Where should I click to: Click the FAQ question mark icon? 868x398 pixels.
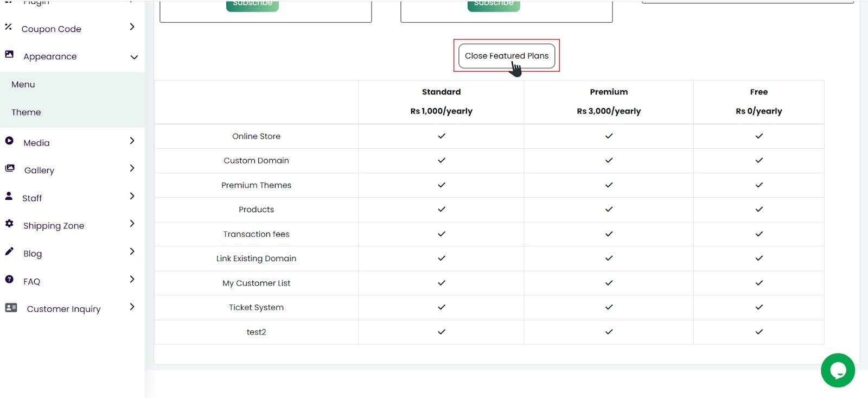point(9,279)
